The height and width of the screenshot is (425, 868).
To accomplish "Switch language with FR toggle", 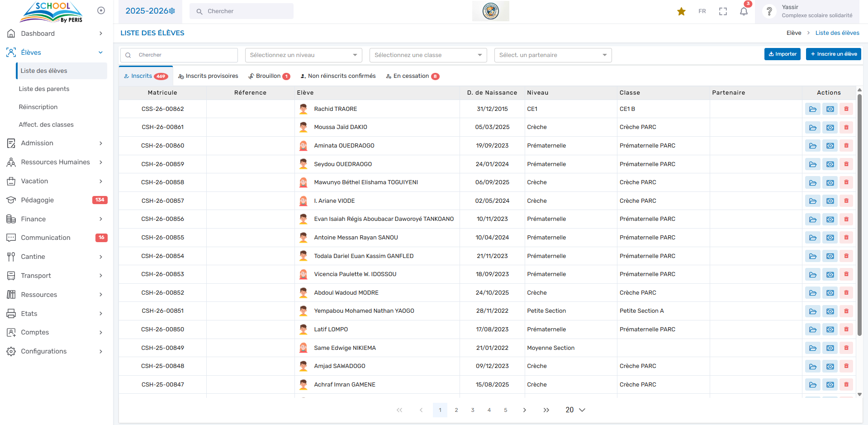I will [702, 11].
